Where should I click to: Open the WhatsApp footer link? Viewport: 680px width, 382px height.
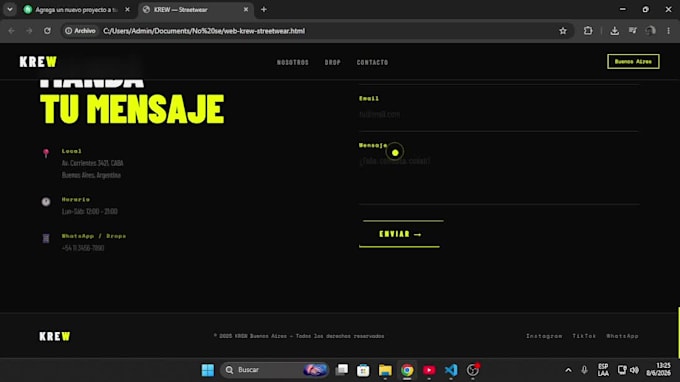pyautogui.click(x=622, y=336)
